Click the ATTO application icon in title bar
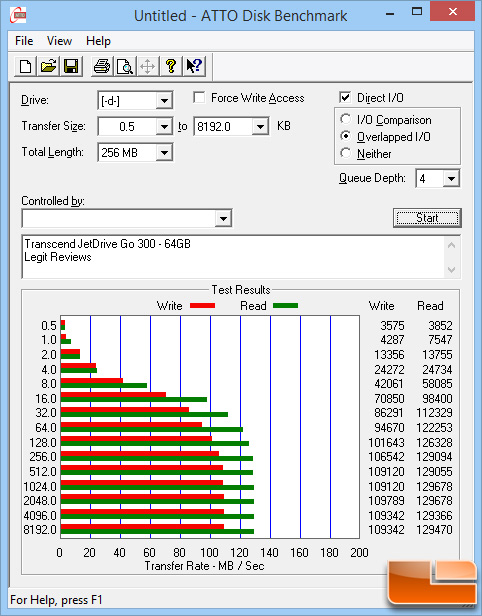482x616 pixels. 18,15
